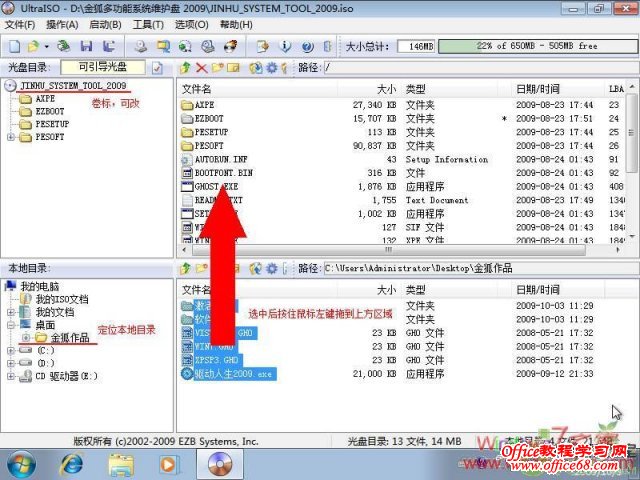
Task: Click the Mount to virtual drive icon
Action: [208, 46]
